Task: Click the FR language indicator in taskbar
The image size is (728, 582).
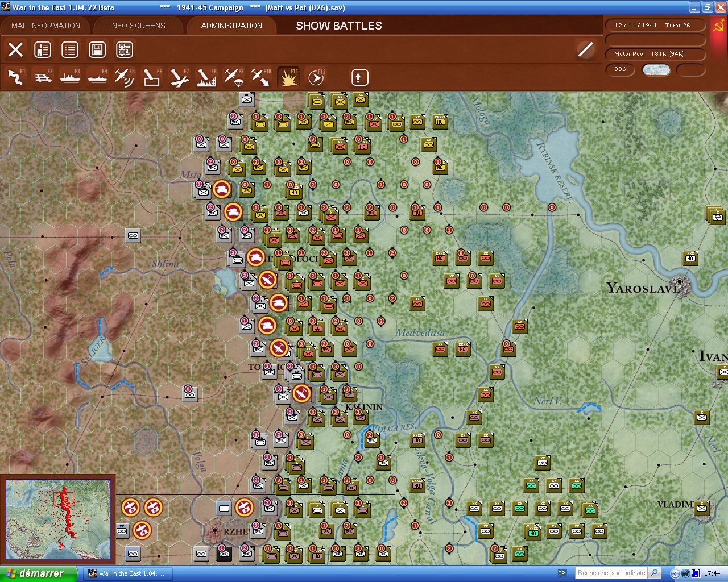Action: 562,573
